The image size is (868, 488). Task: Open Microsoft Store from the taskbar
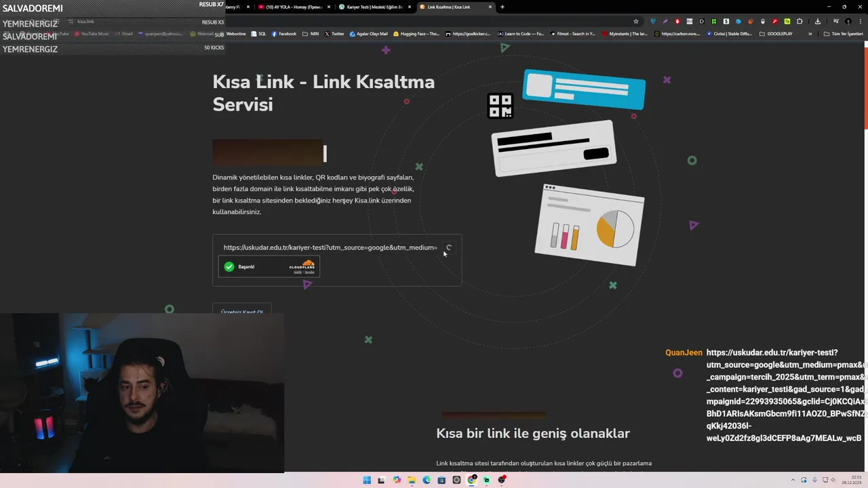click(441, 480)
